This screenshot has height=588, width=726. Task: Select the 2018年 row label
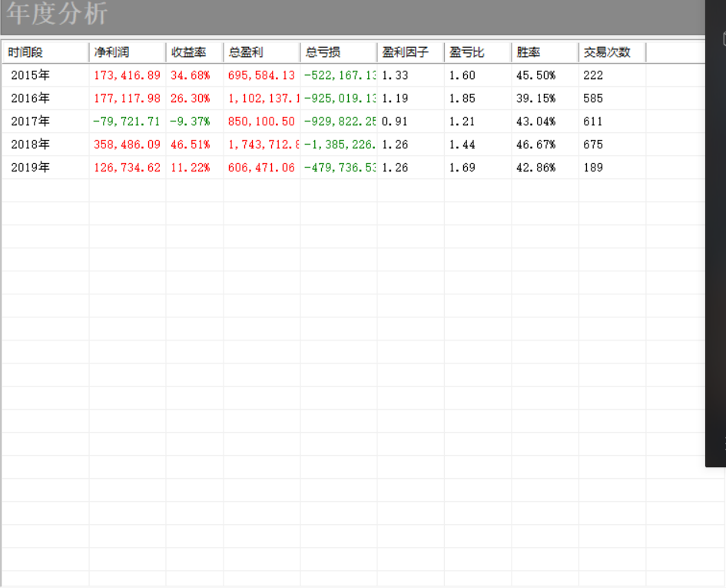point(31,145)
